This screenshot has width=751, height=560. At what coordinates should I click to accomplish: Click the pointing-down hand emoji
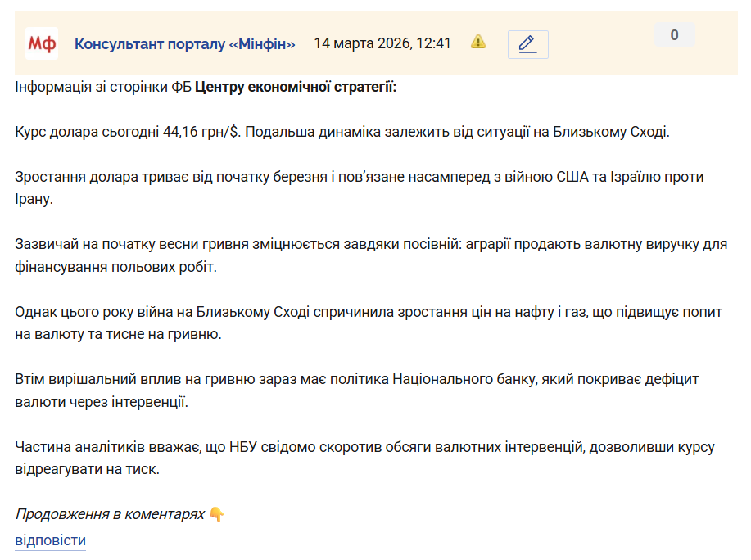(216, 514)
